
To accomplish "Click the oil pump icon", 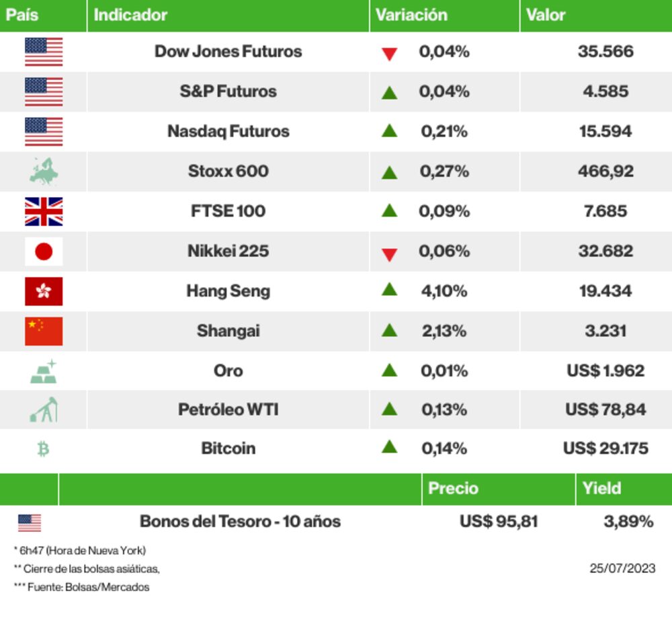I will 44,409.
